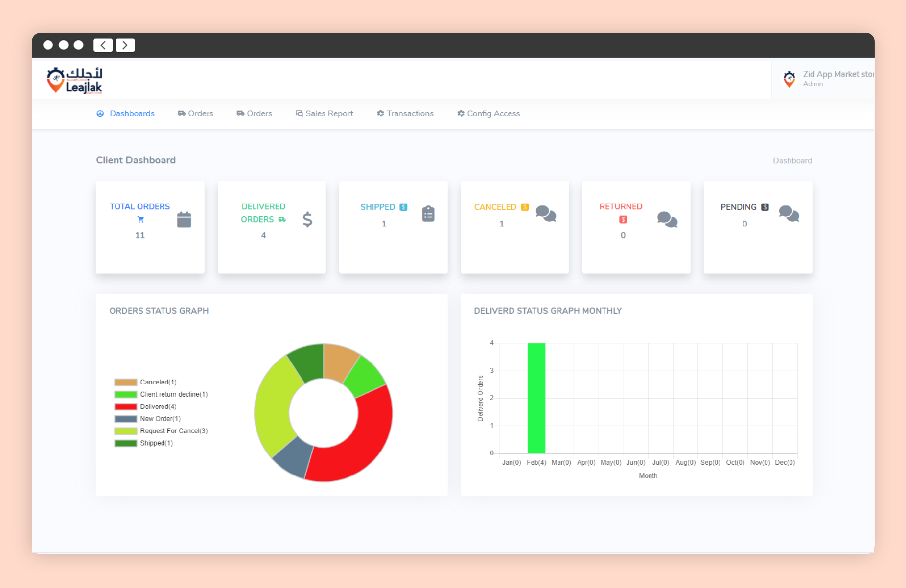The image size is (906, 588).
Task: Click the chat bubbles icon in Canceled card
Action: pyautogui.click(x=545, y=214)
